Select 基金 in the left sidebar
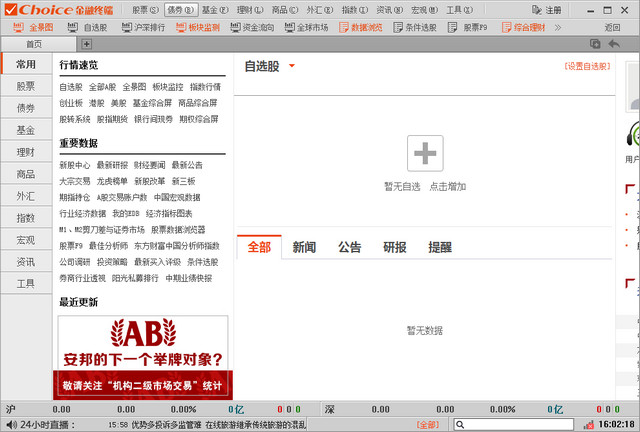 point(26,130)
